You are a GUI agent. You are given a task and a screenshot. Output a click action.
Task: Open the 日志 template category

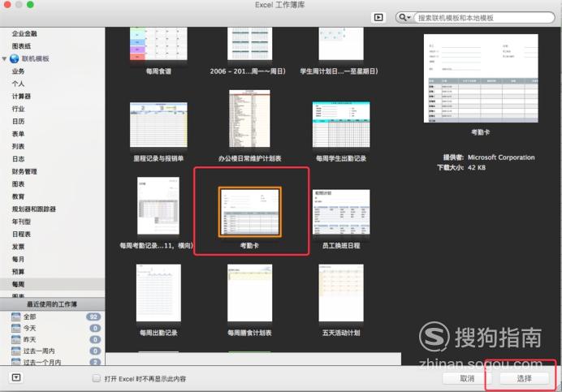[x=19, y=159]
